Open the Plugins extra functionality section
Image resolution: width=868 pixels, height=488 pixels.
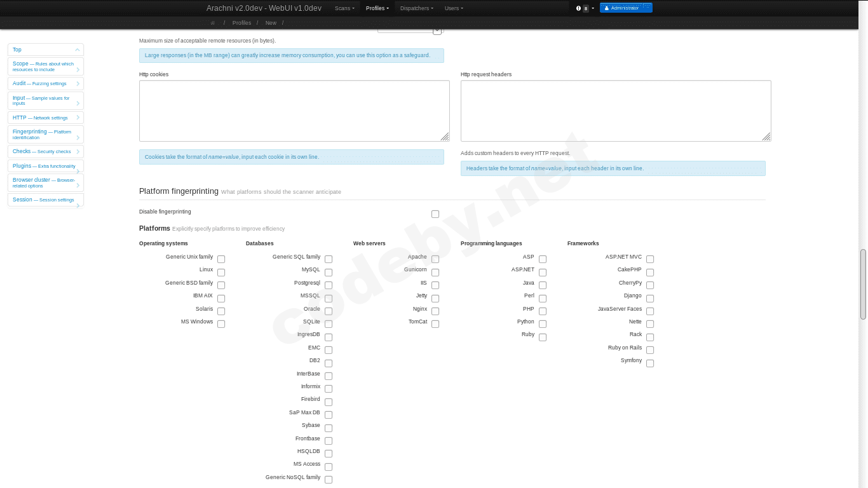click(x=46, y=166)
